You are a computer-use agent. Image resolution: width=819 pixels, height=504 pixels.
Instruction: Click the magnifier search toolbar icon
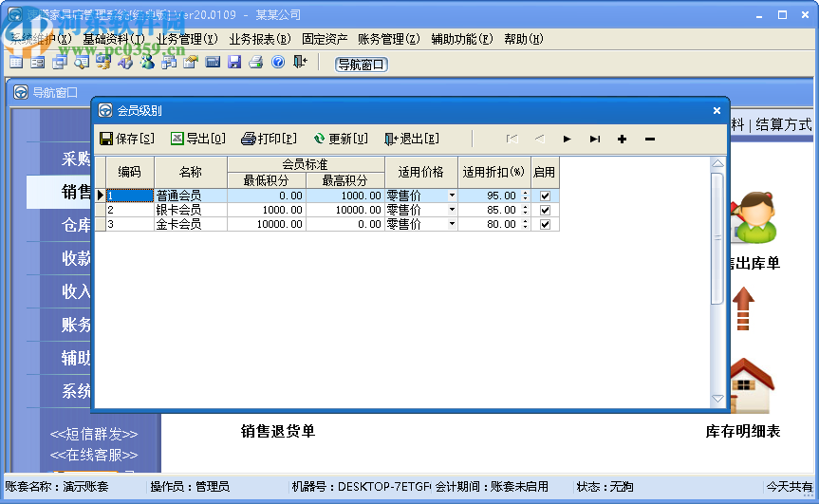82,64
